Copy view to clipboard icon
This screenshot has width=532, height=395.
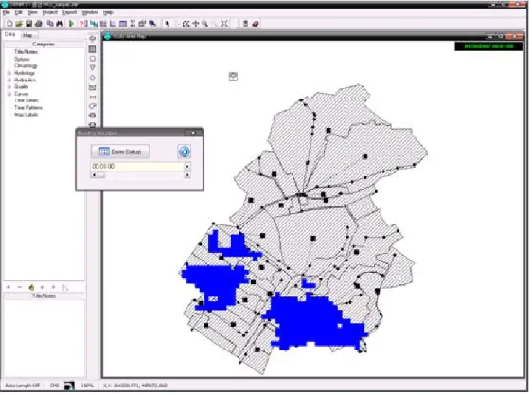(50, 24)
